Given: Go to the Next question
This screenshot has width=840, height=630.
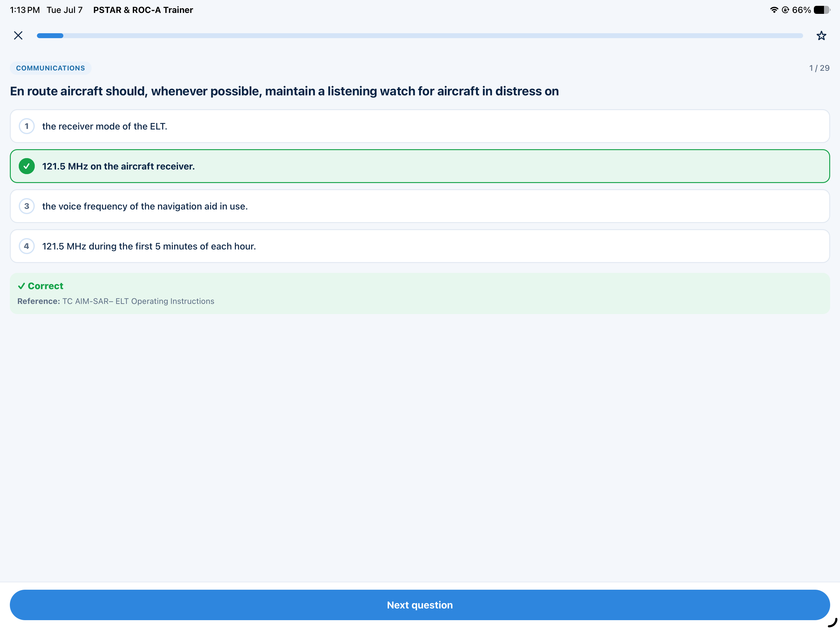Looking at the screenshot, I should tap(420, 605).
